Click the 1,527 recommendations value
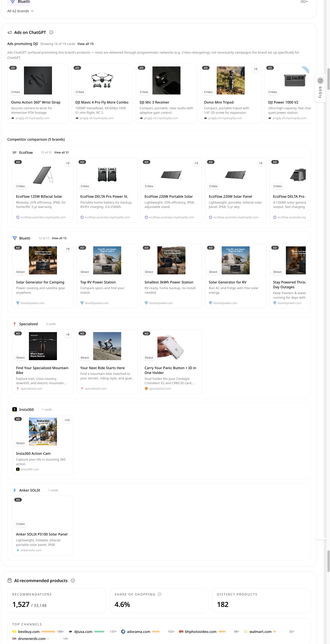 point(21,605)
